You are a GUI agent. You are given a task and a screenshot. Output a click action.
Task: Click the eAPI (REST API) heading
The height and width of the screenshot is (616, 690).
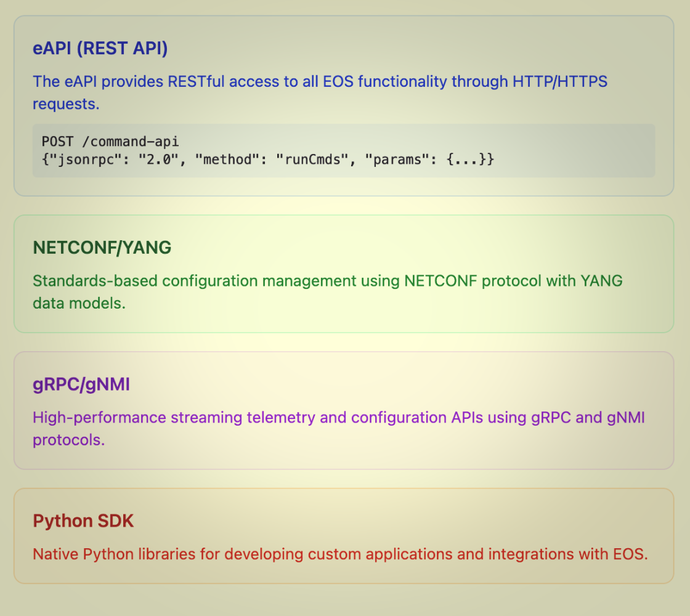click(100, 49)
